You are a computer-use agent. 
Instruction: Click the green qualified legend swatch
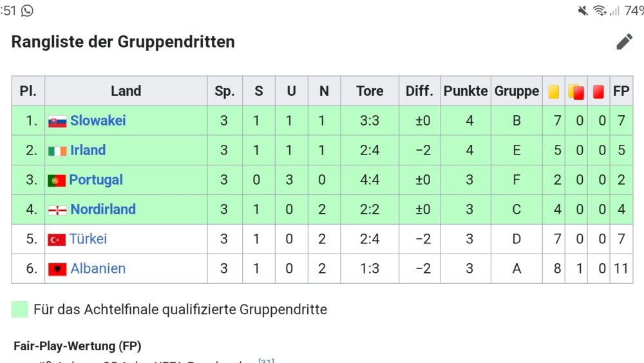point(20,310)
